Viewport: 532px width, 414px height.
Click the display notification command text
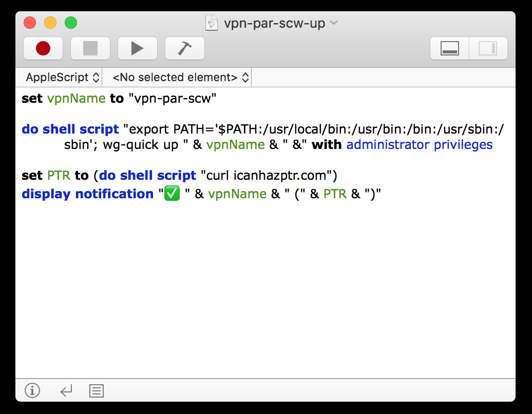coord(87,194)
